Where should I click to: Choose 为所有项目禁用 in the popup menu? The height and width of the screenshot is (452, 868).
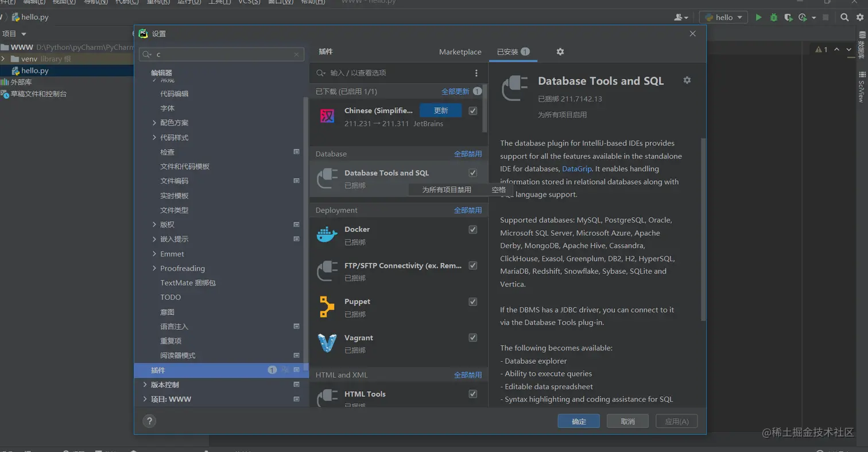tap(447, 189)
